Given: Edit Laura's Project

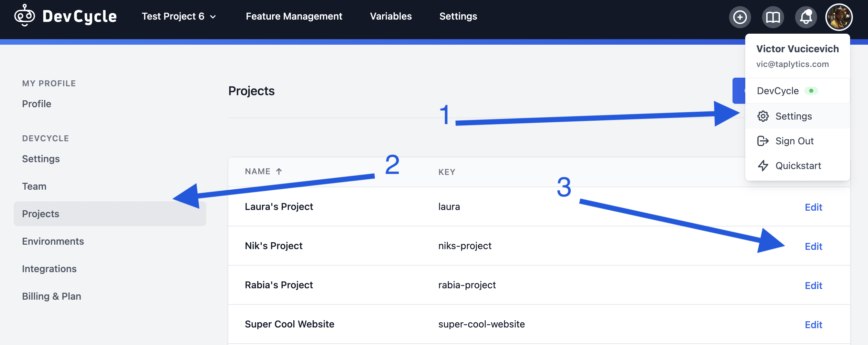Looking at the screenshot, I should coord(813,207).
